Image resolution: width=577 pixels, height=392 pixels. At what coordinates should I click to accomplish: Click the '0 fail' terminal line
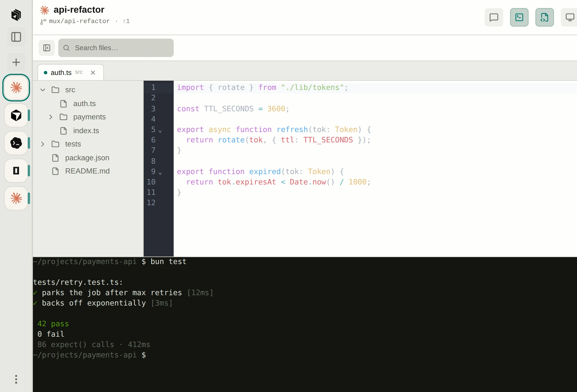coord(51,334)
